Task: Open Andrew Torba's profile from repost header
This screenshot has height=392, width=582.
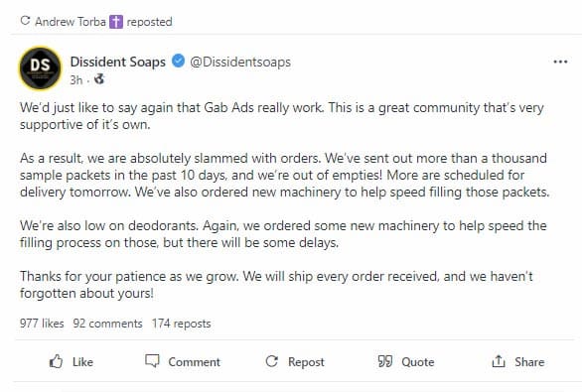Action: point(71,22)
